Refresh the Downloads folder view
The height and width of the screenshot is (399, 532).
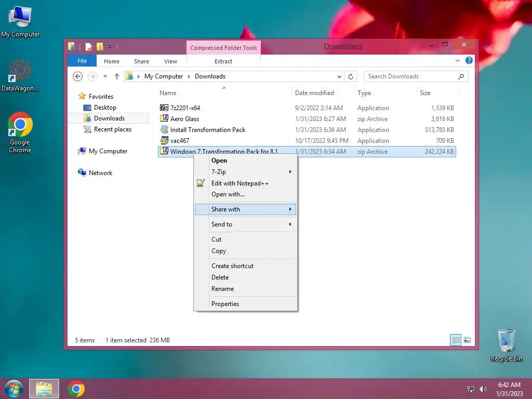pyautogui.click(x=351, y=76)
